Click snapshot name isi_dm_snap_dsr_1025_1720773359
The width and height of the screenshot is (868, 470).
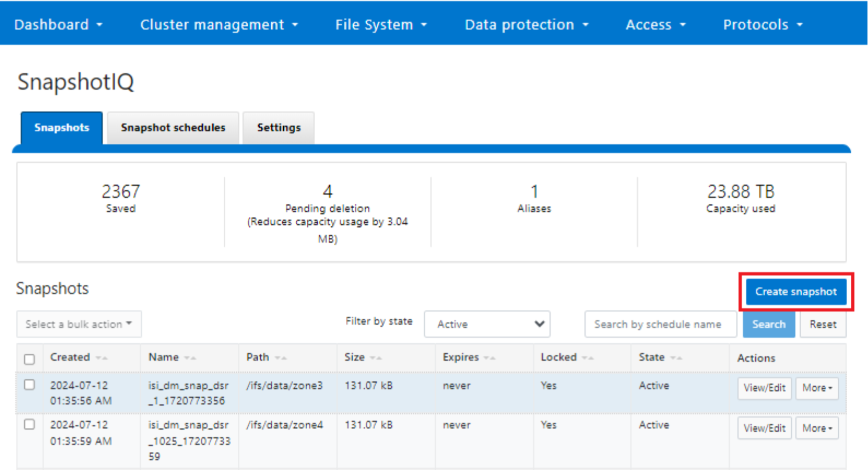point(189,440)
